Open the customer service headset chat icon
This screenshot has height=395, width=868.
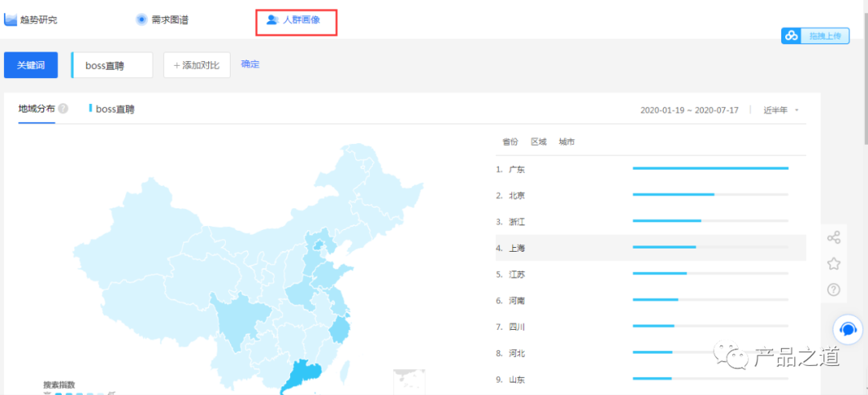click(x=848, y=330)
